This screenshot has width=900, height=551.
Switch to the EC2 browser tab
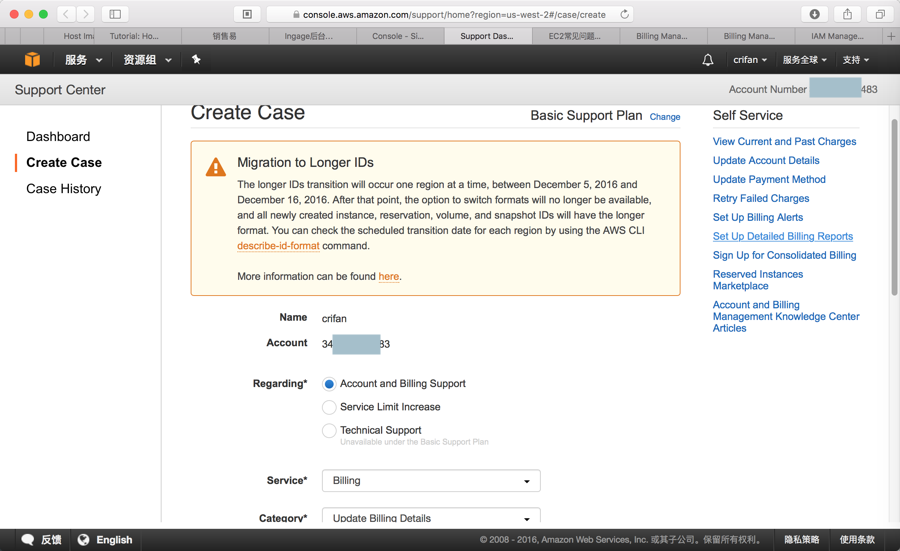pos(575,36)
